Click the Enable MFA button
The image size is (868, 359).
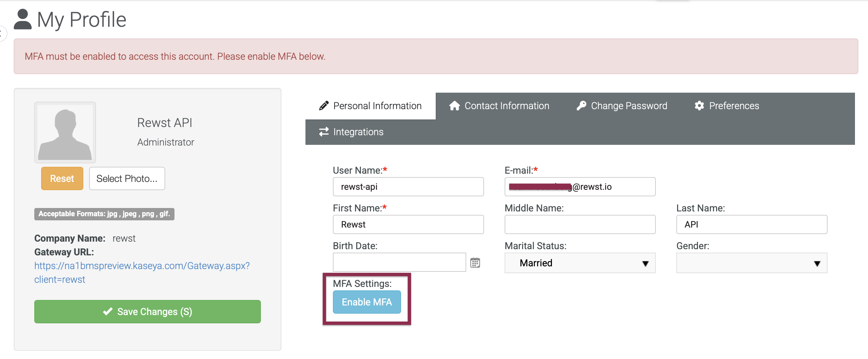click(x=367, y=302)
